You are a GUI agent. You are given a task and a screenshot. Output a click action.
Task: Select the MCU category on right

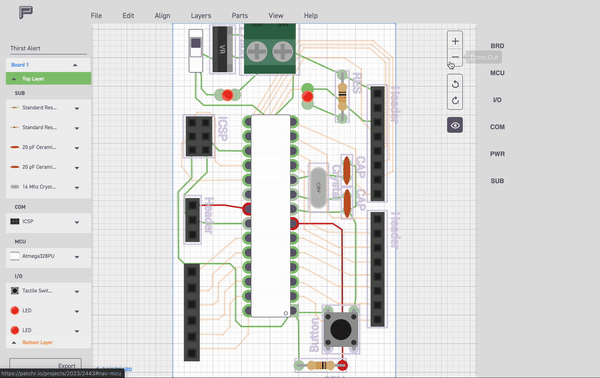(x=497, y=73)
